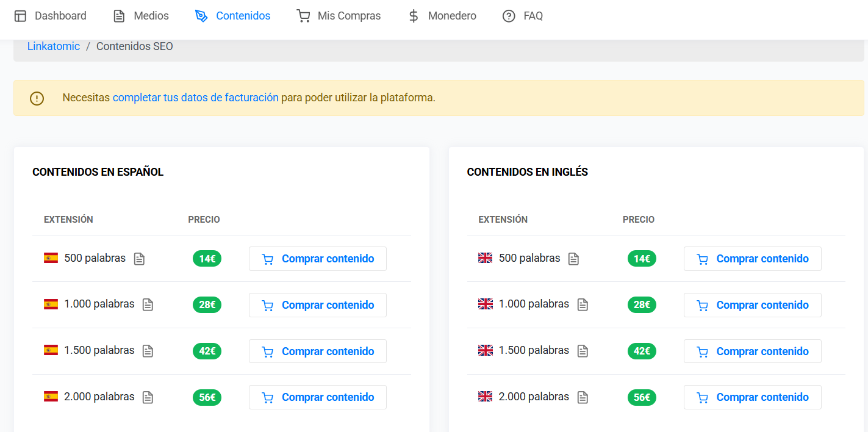Click the green 14€ price badge for Spanish content
This screenshot has width=868, height=432.
tap(207, 258)
